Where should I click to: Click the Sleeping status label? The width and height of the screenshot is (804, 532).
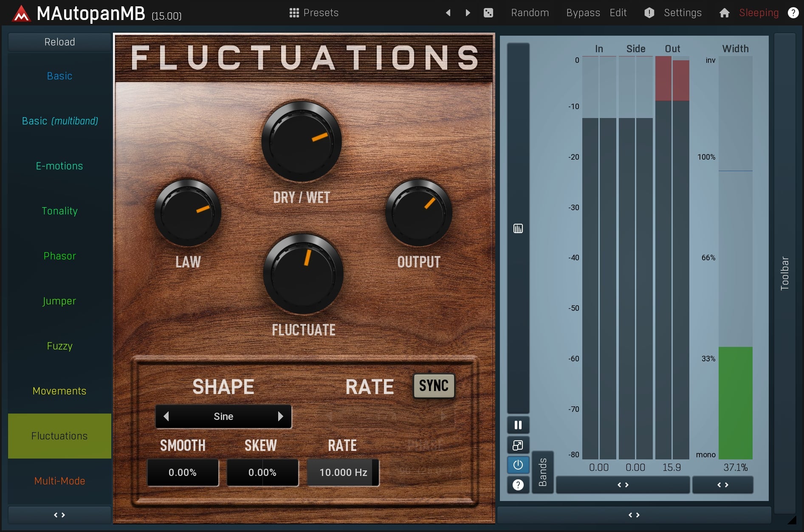759,13
